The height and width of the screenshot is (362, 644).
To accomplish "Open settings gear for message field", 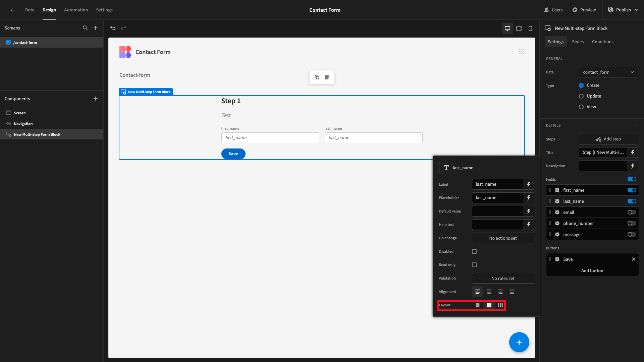I will tap(557, 234).
